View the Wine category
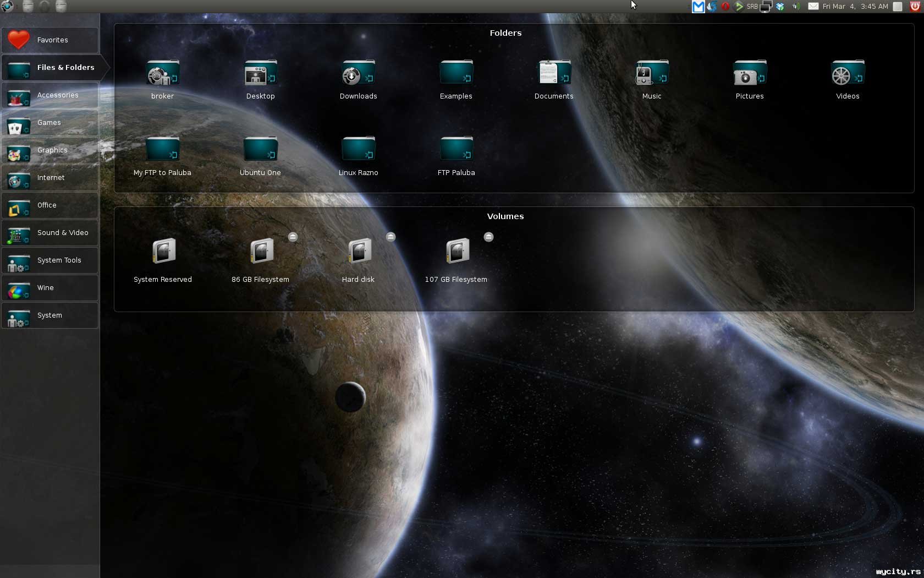The image size is (924, 578). [50, 288]
